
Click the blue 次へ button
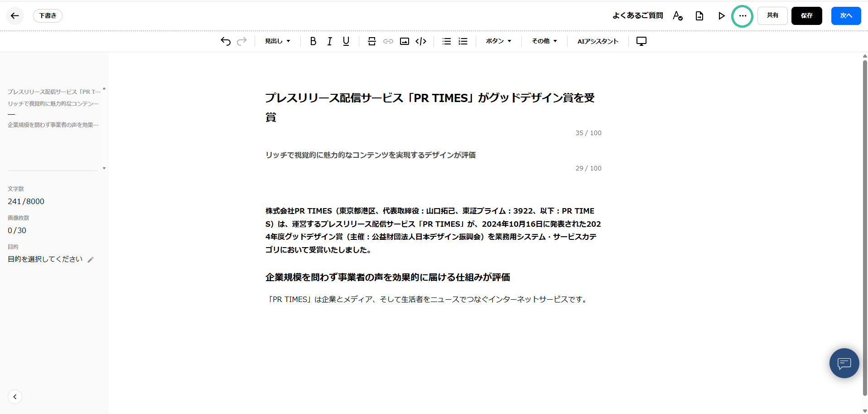tap(846, 16)
